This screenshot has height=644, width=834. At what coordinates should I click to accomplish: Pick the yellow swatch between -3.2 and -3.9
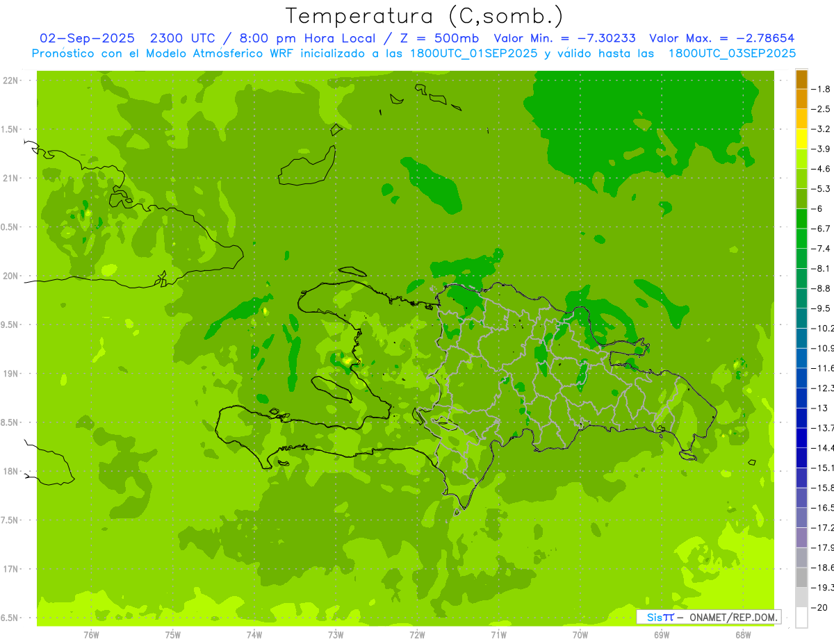pos(801,139)
